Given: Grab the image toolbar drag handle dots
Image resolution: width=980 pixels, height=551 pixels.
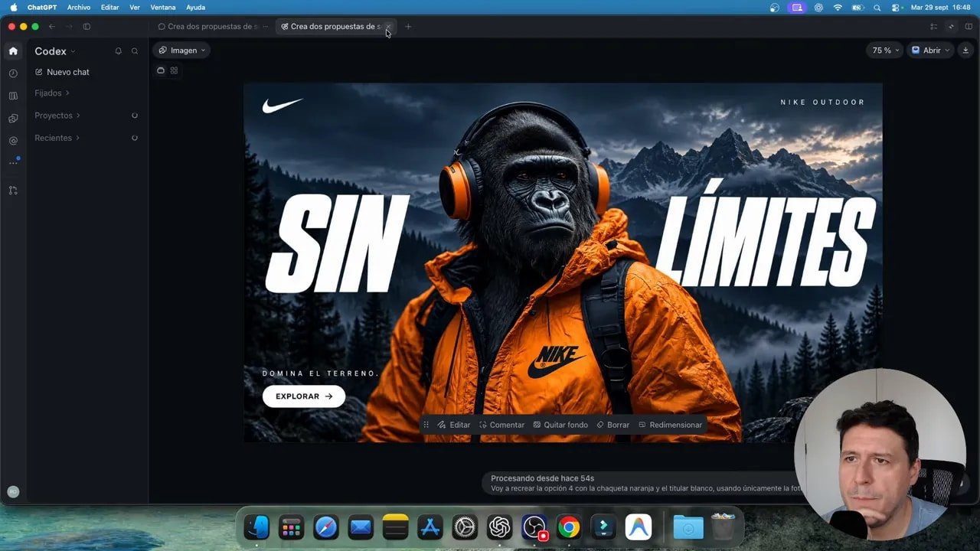Looking at the screenshot, I should 426,425.
